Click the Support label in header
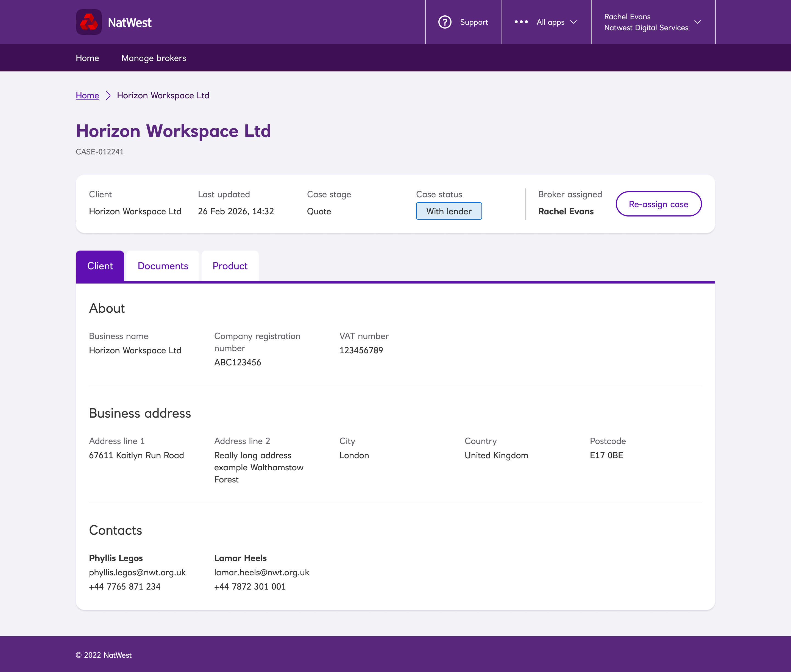The width and height of the screenshot is (791, 672). pyautogui.click(x=474, y=22)
